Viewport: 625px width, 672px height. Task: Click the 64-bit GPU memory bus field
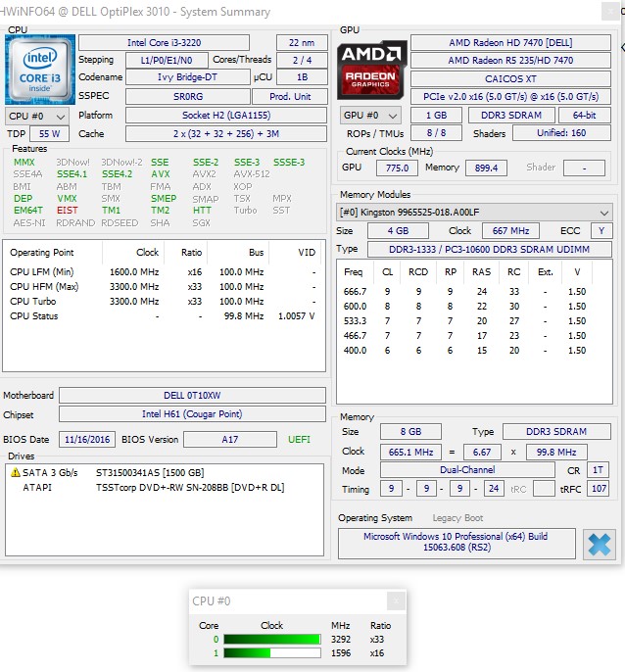pos(584,116)
